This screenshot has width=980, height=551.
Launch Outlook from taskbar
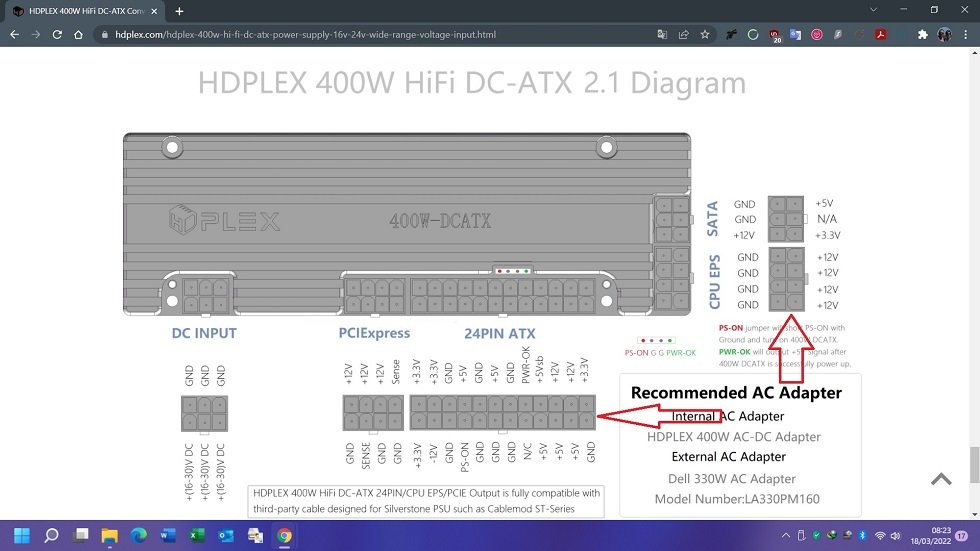tap(226, 535)
